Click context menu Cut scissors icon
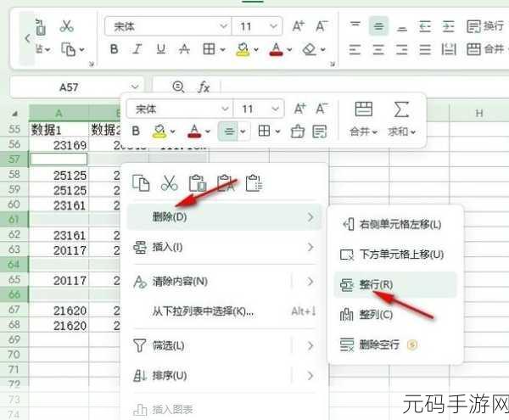The image size is (509, 420). 170,182
